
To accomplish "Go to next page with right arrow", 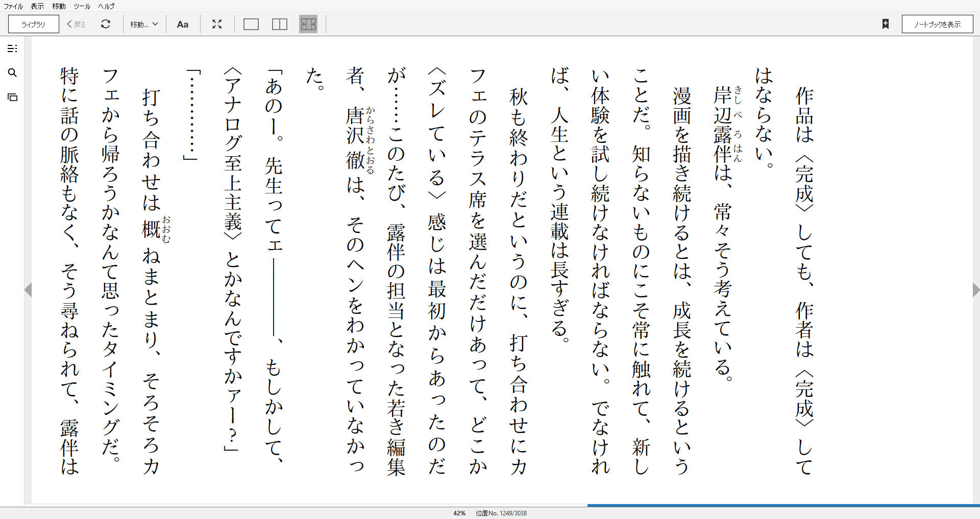I will pyautogui.click(x=974, y=290).
